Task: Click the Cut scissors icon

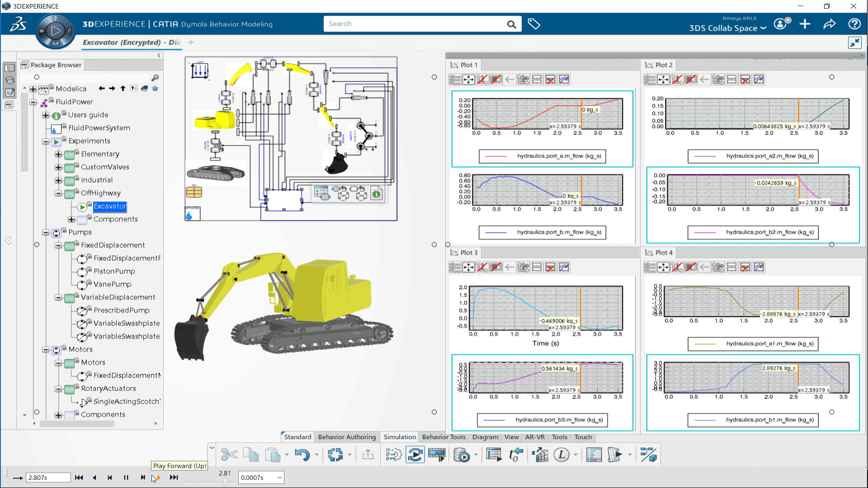Action: click(229, 455)
